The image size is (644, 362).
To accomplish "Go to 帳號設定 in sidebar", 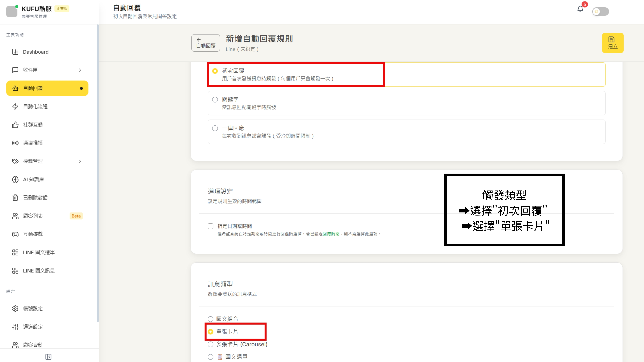I will point(33,309).
